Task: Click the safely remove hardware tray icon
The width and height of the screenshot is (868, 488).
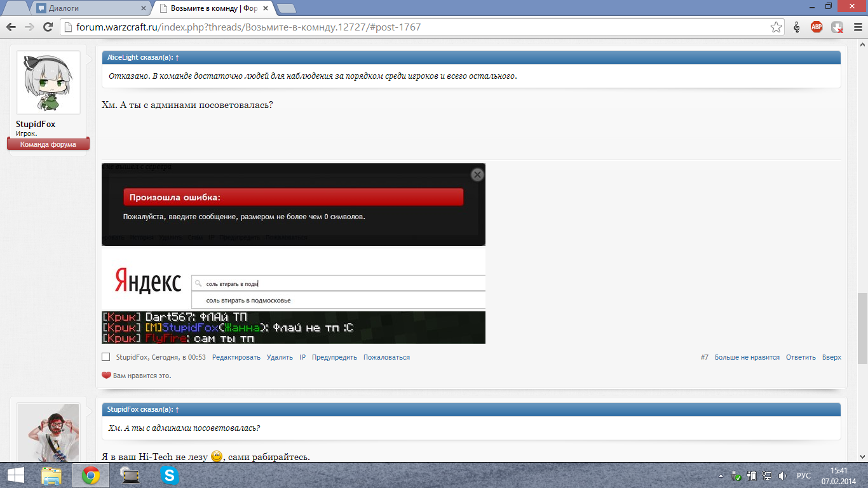Action: tap(736, 475)
